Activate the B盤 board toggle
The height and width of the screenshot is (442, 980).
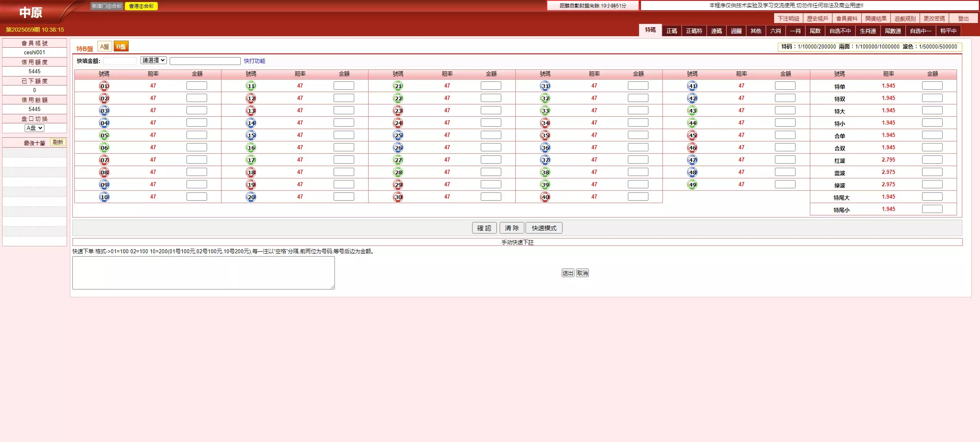[x=121, y=46]
